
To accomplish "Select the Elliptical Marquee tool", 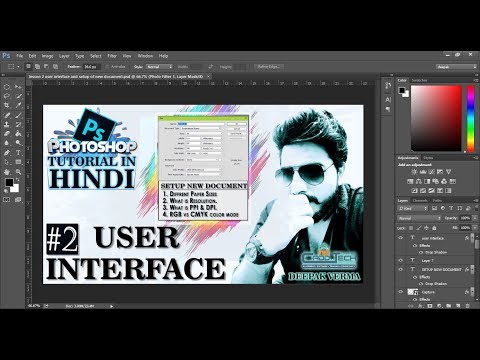I will point(7,87).
